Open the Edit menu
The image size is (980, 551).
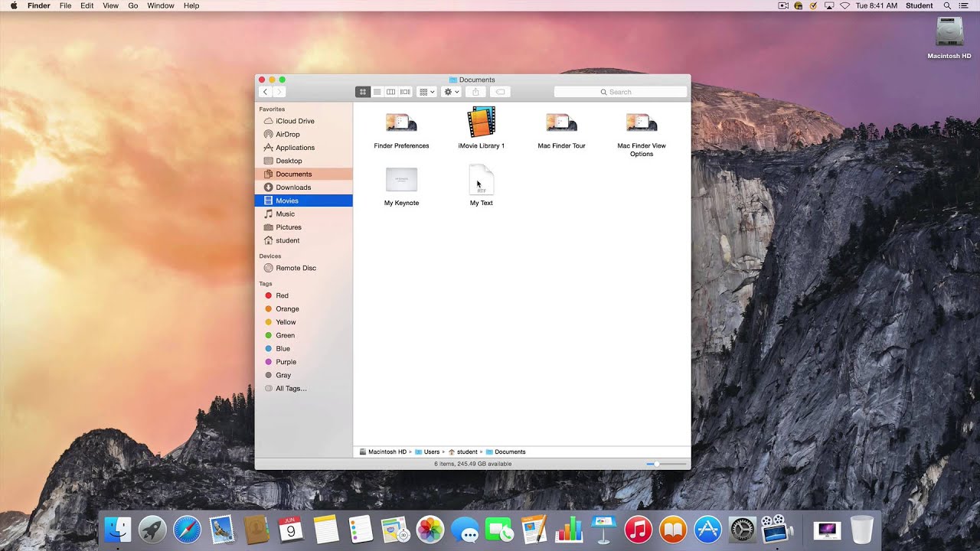87,5
